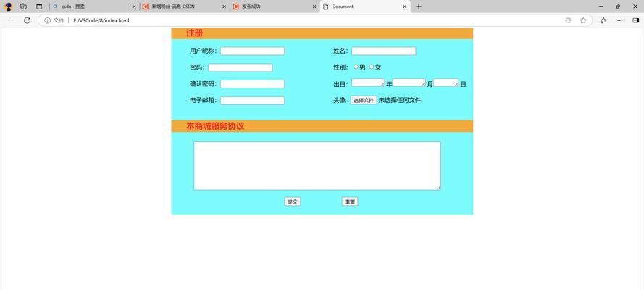Reset the form with 重置 button

pyautogui.click(x=350, y=202)
